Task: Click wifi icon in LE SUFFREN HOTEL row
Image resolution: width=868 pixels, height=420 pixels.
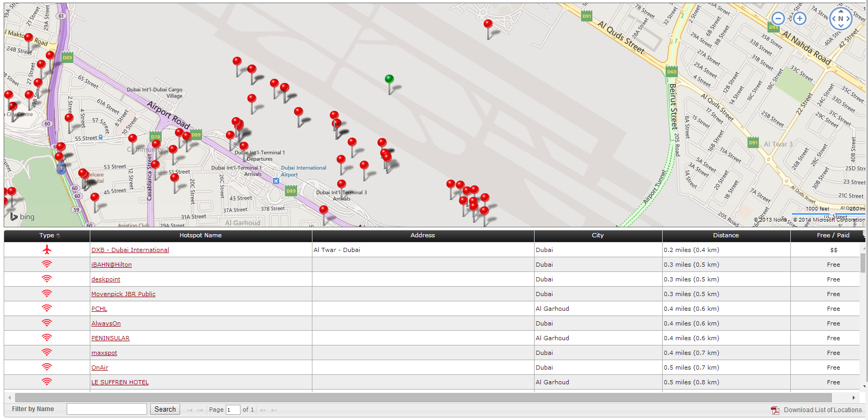Action: 47,382
